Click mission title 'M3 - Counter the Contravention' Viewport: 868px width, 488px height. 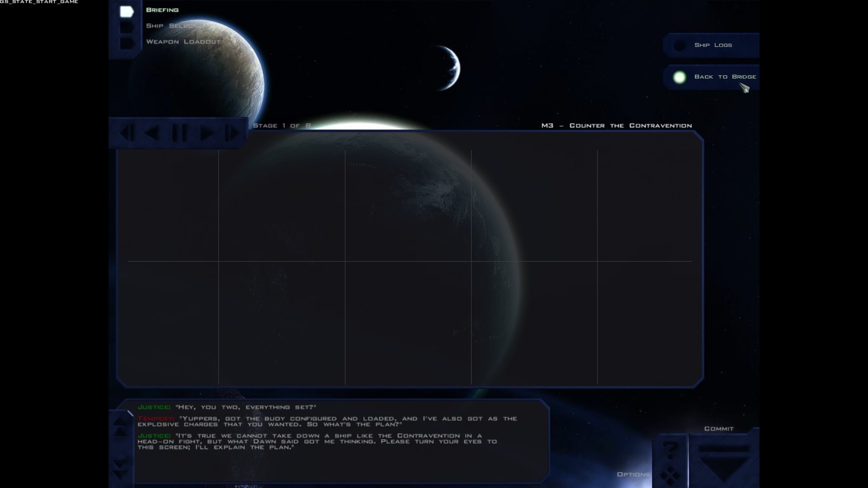(617, 126)
